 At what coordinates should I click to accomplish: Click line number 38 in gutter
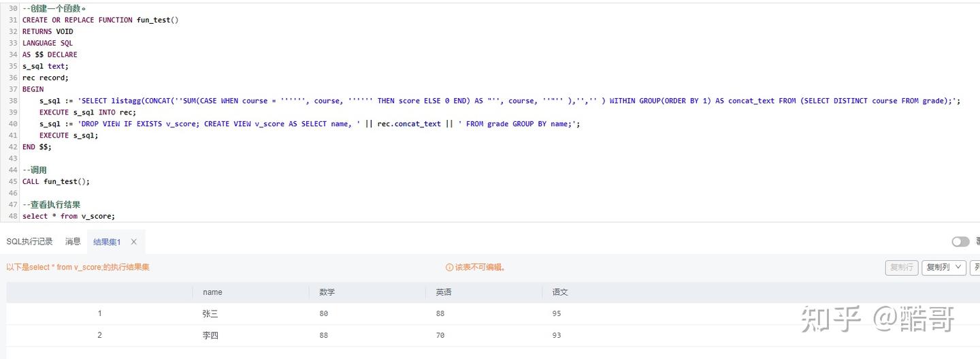point(13,101)
